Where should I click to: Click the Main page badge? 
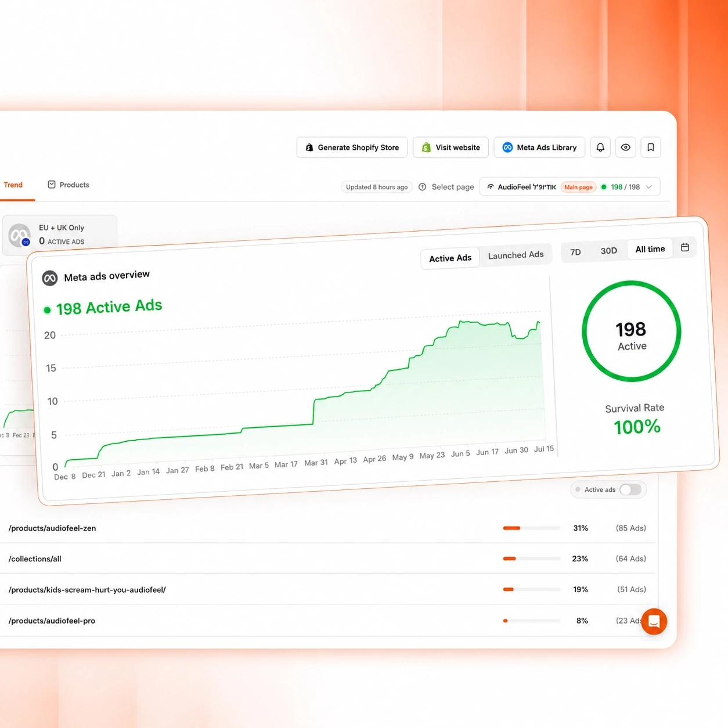click(x=578, y=187)
